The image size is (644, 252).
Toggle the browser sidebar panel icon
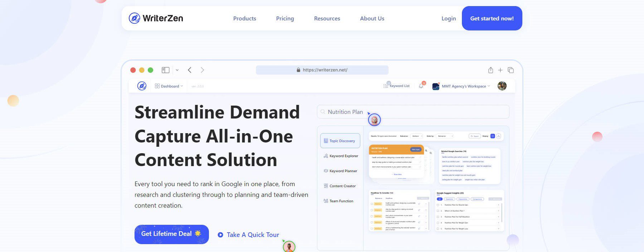(165, 70)
